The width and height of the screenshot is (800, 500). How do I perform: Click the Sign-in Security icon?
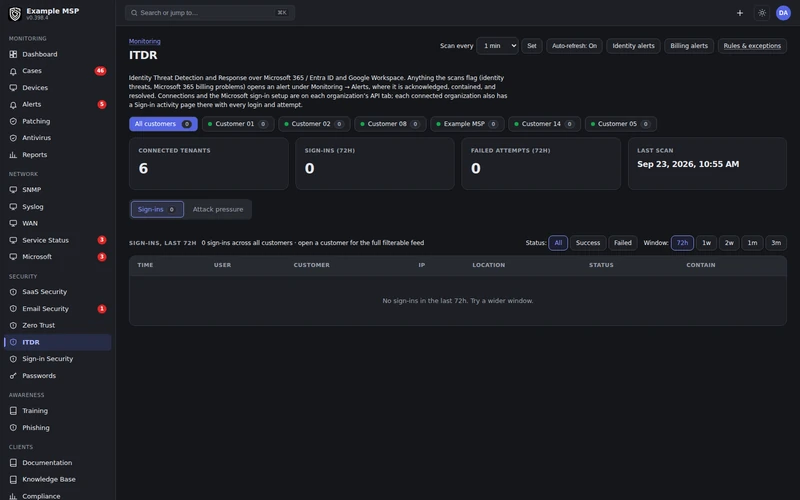(13, 359)
